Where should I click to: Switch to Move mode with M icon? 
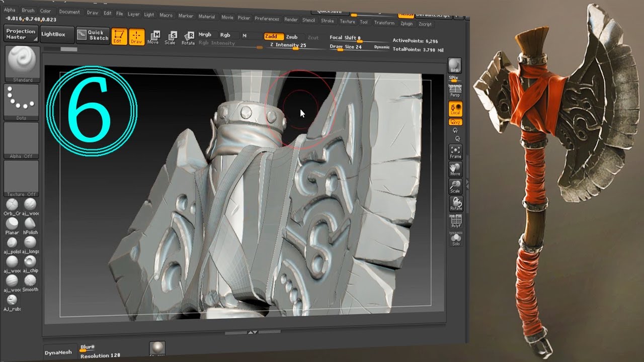coord(153,37)
